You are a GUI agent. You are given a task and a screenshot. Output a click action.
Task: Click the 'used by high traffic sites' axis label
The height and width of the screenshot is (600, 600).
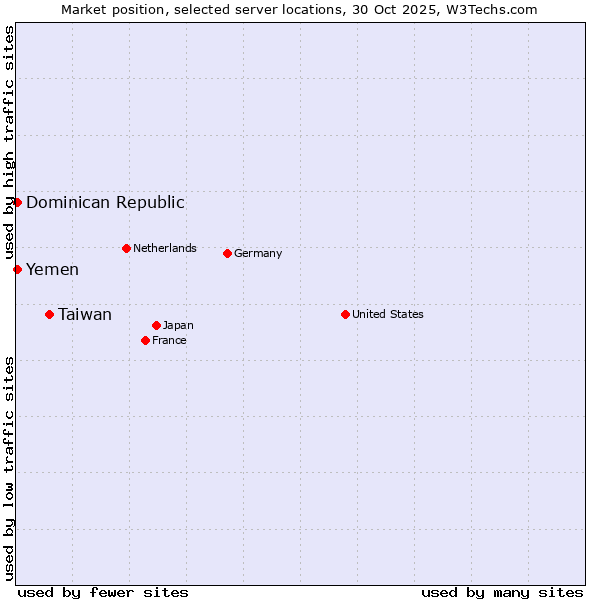pyautogui.click(x=9, y=140)
